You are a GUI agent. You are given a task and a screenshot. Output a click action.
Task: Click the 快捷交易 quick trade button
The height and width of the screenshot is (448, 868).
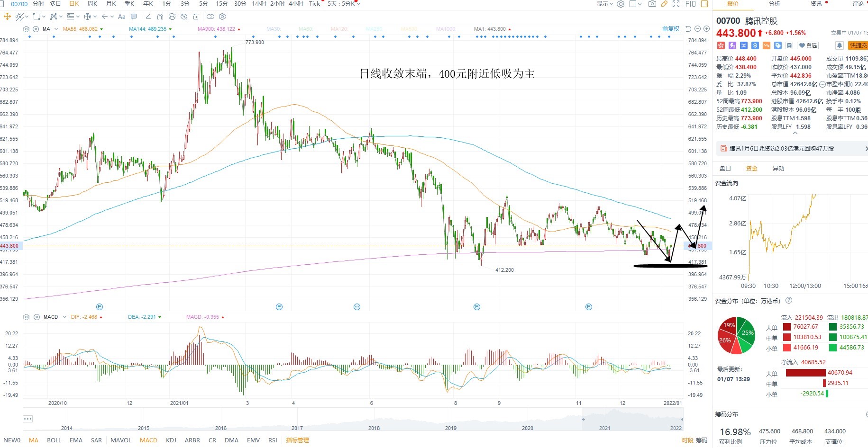(859, 45)
